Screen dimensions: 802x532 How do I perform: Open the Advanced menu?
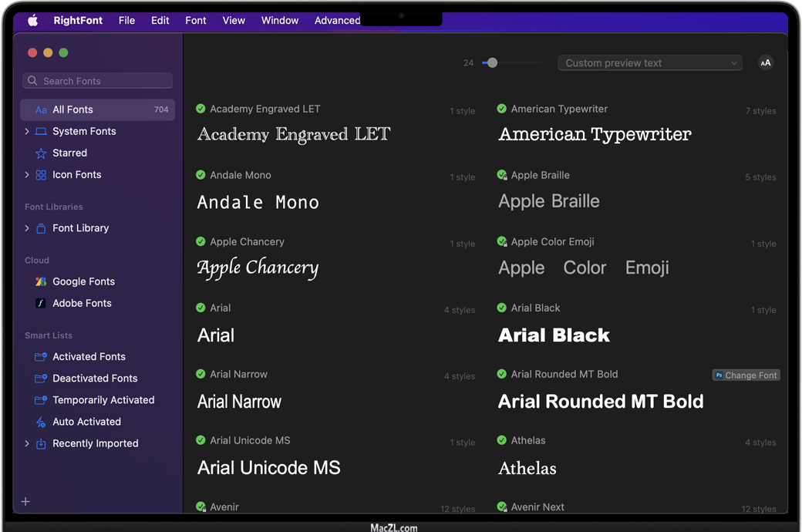pyautogui.click(x=337, y=20)
